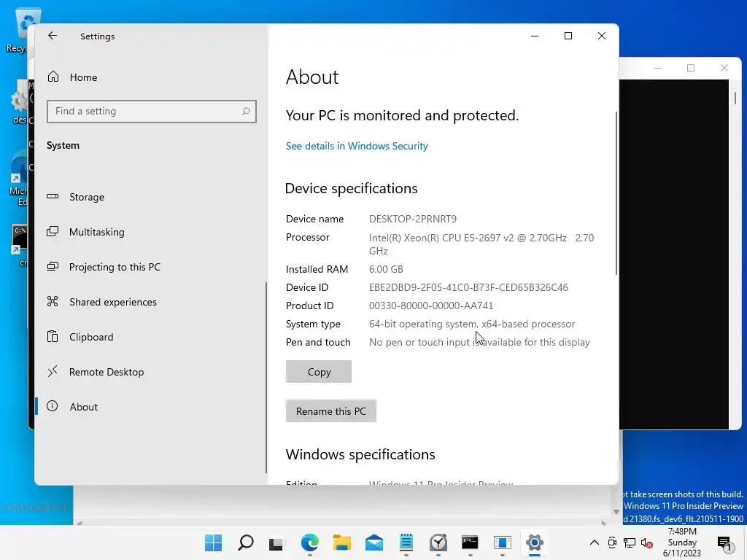
Task: Launch Microsoft Edge from the taskbar
Action: (309, 542)
